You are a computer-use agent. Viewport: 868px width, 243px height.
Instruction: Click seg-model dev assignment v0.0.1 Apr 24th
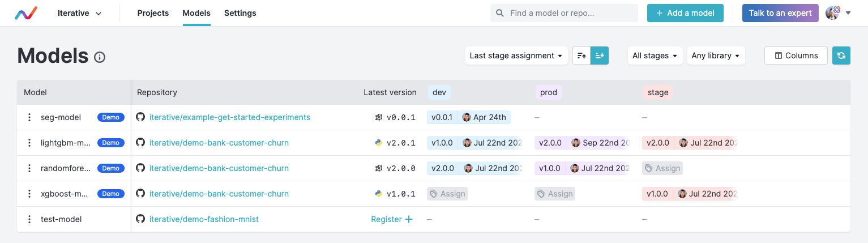[469, 117]
